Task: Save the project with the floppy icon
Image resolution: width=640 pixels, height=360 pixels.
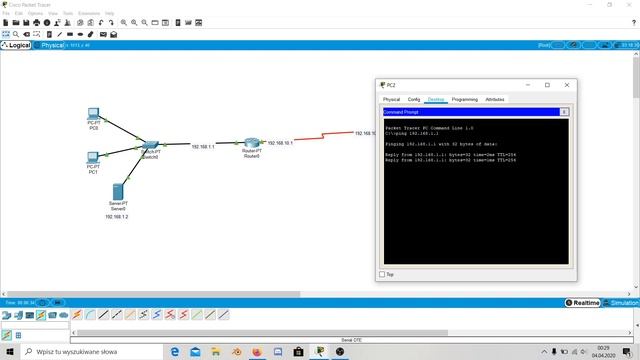Action: (x=26, y=23)
